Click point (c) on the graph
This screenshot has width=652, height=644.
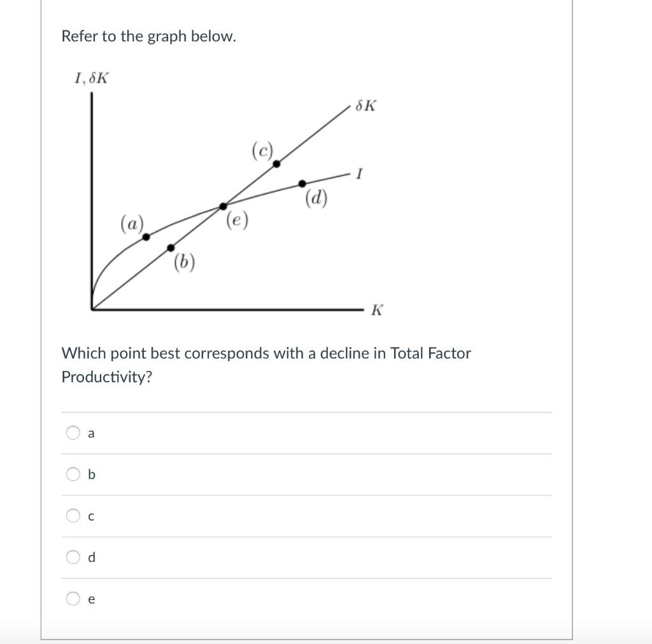[276, 164]
